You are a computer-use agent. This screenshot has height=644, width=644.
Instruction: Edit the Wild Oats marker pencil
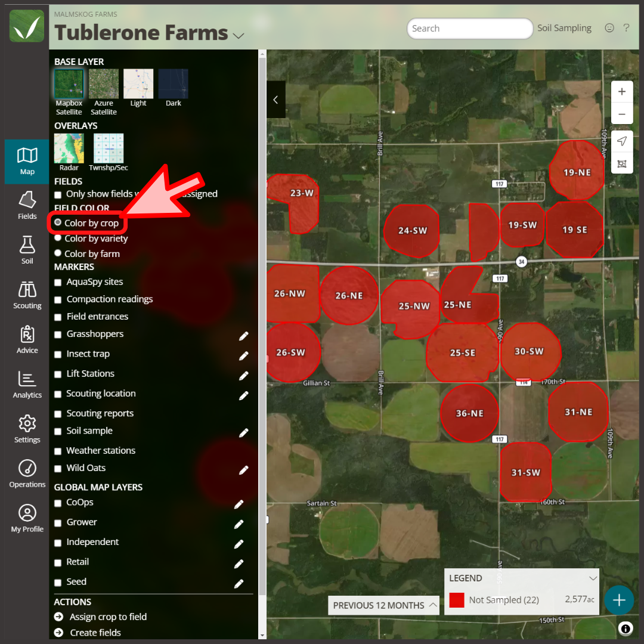tap(243, 470)
